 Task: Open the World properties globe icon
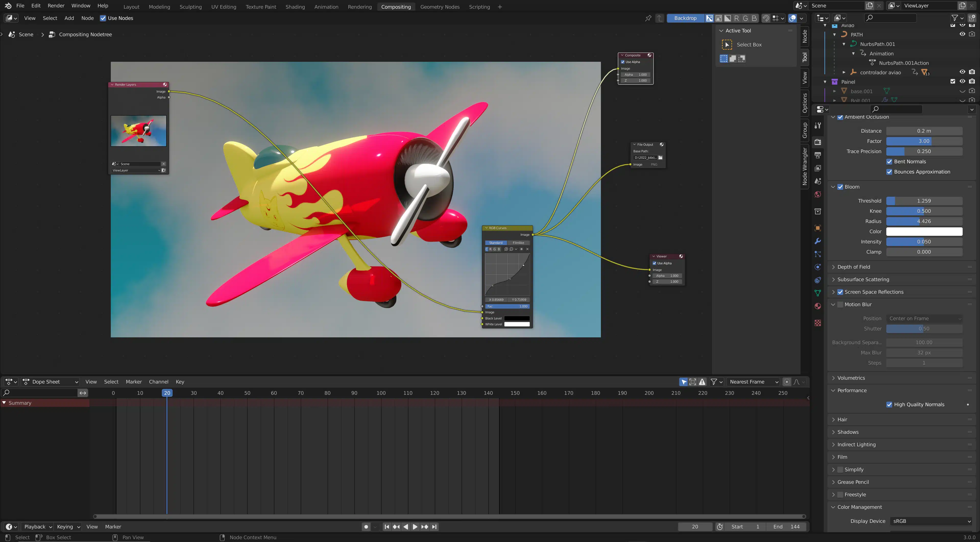pos(818,195)
